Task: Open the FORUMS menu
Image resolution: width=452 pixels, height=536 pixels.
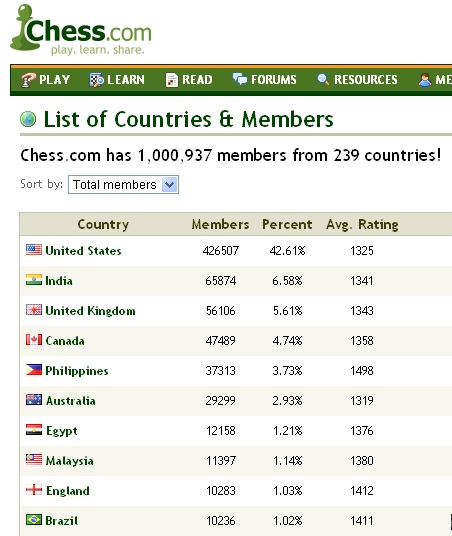Action: tap(265, 80)
